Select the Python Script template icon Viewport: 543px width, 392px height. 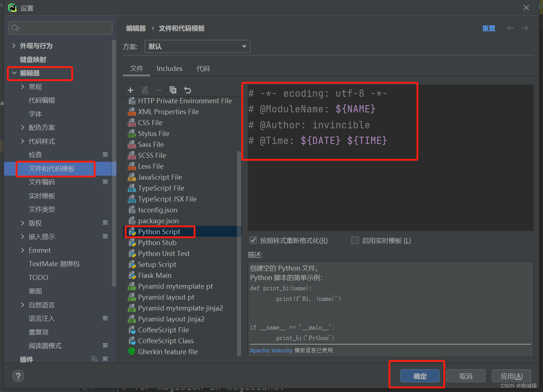point(132,232)
